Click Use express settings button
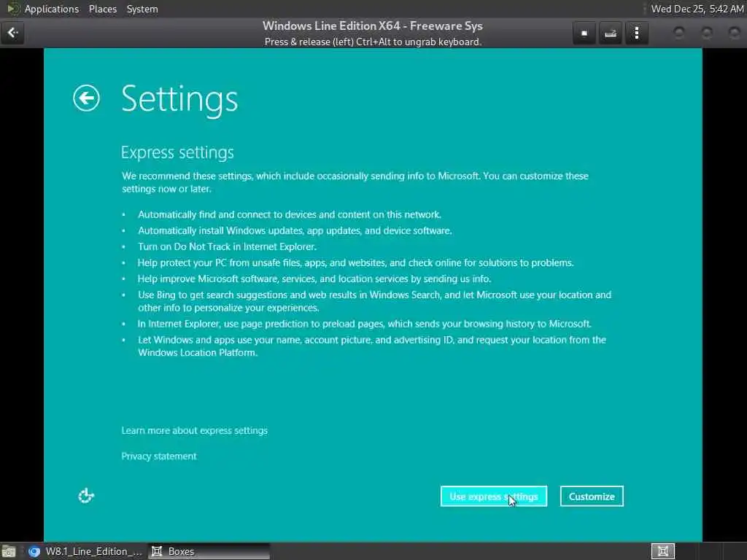 pyautogui.click(x=494, y=496)
